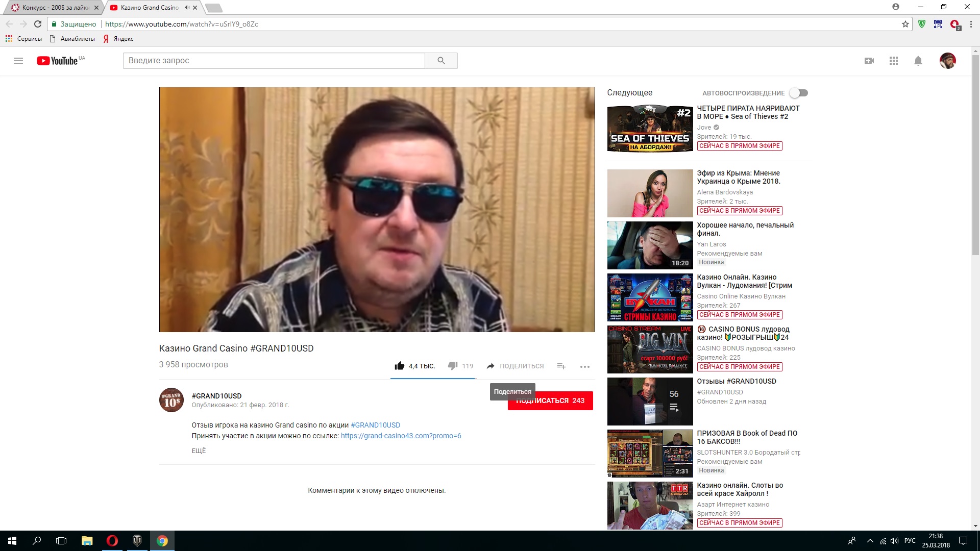Launch Opera from the taskbar
Viewport: 980px width, 551px height.
click(x=112, y=541)
